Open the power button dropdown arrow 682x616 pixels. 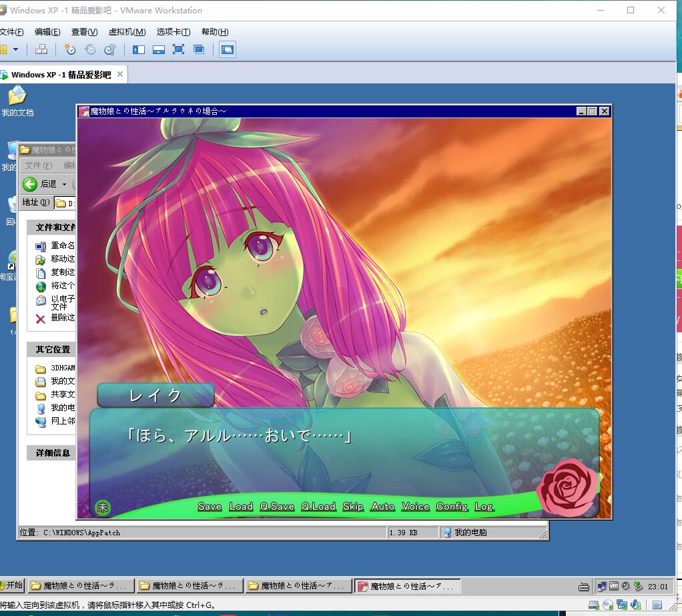click(x=15, y=49)
